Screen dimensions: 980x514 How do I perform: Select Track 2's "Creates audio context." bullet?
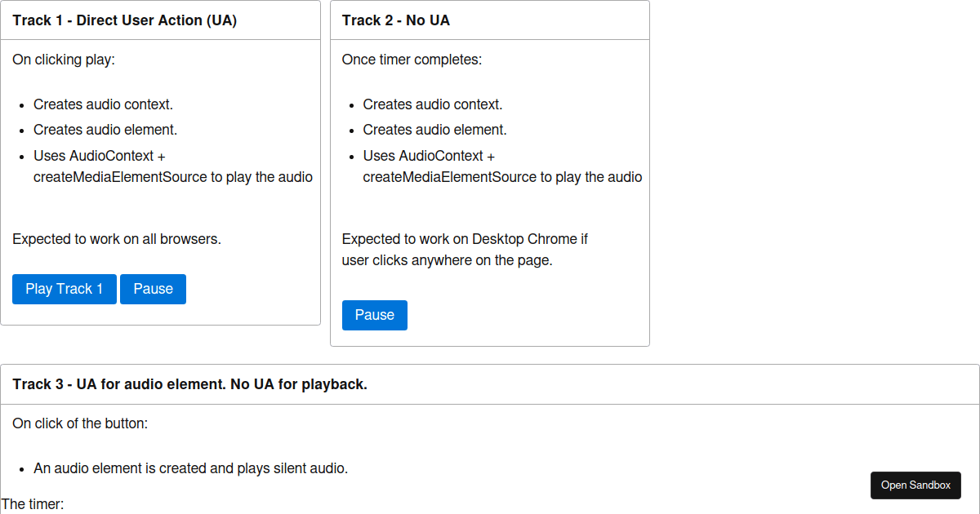[433, 104]
